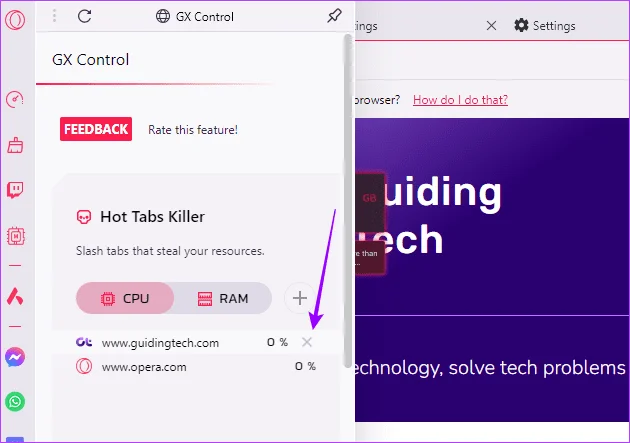This screenshot has height=443, width=630.
Task: Open Twitch sidebar icon
Action: tap(15, 190)
